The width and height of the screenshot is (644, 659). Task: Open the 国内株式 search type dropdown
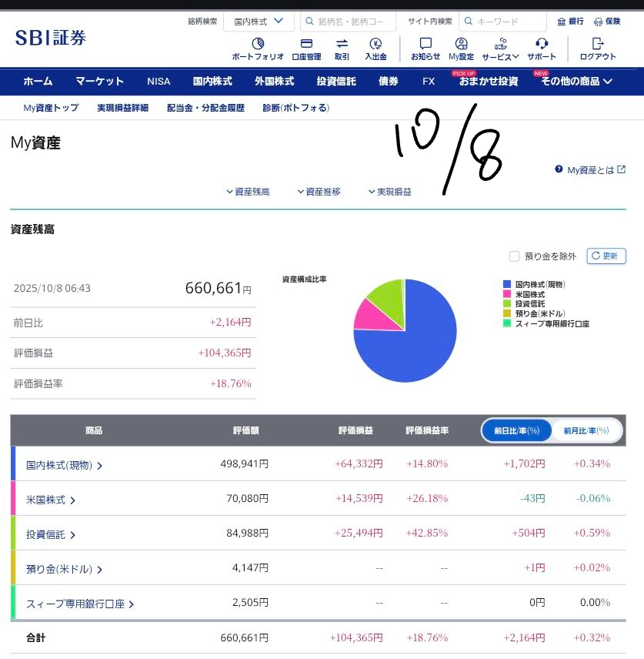coord(259,22)
